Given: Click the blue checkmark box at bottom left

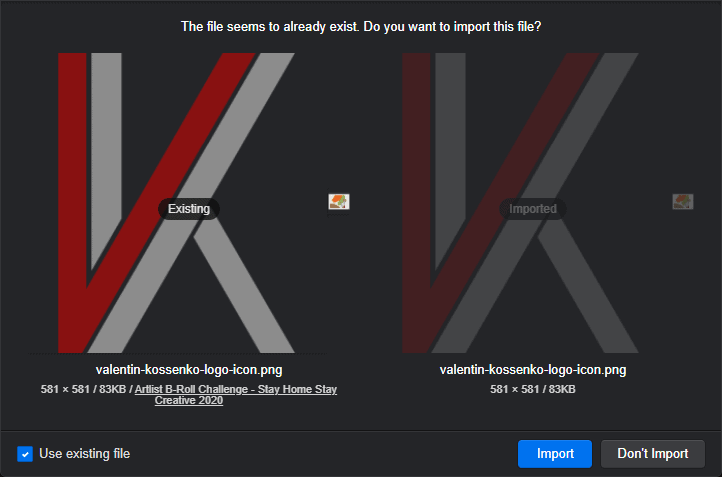Looking at the screenshot, I should coord(25,454).
